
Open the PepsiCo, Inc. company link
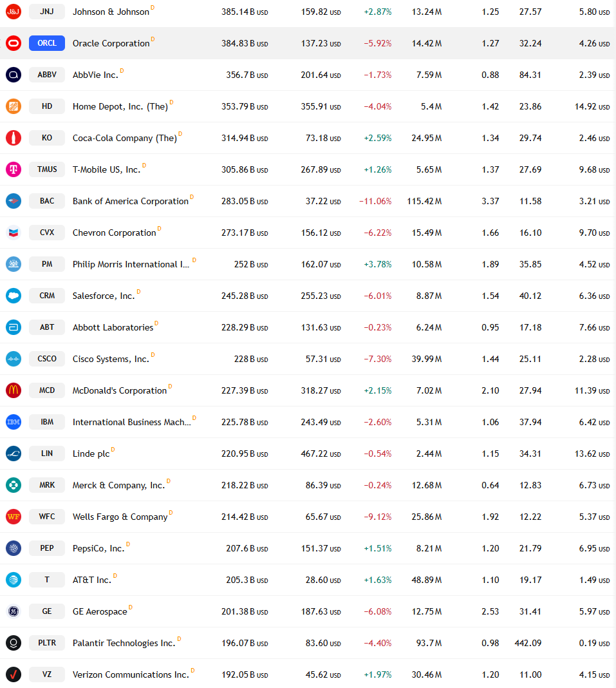point(98,549)
